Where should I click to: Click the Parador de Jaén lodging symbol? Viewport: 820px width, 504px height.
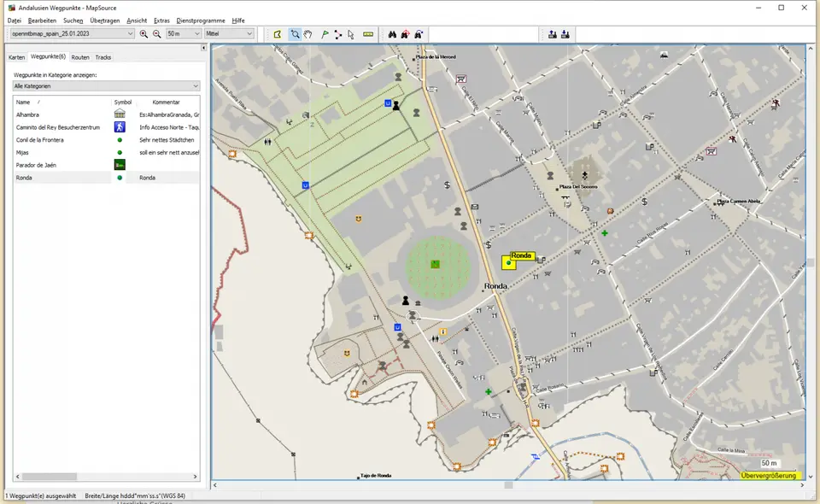pyautogui.click(x=120, y=165)
